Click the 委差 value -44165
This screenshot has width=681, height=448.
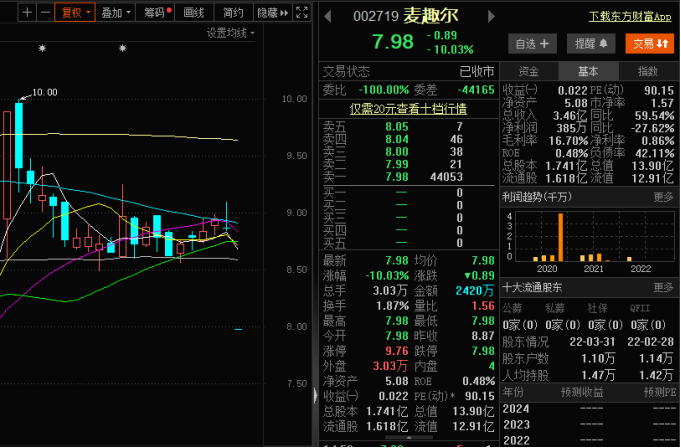pos(476,90)
